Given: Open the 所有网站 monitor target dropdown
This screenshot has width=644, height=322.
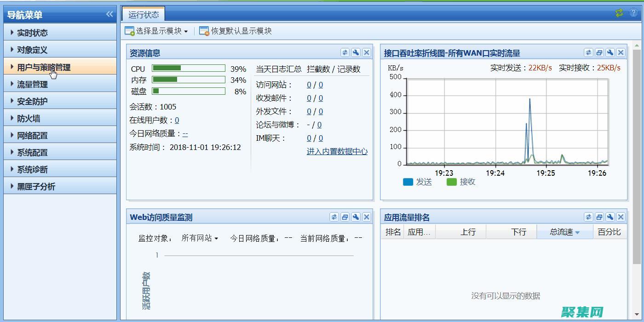Looking at the screenshot, I should coord(199,239).
